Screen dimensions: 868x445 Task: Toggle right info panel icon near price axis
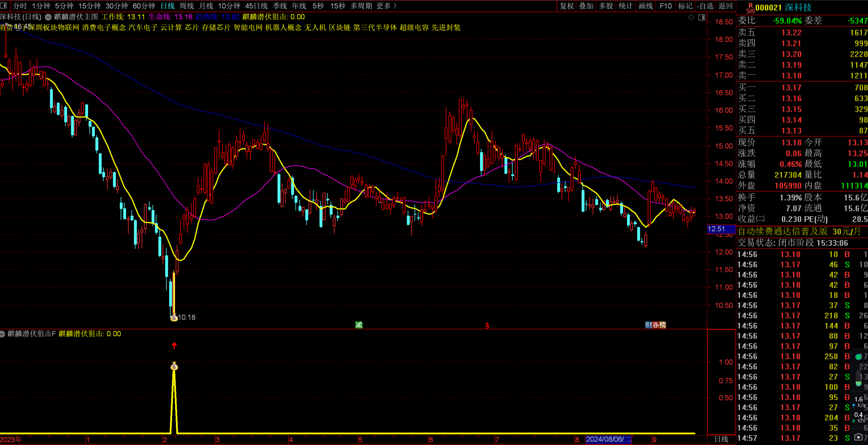click(701, 17)
